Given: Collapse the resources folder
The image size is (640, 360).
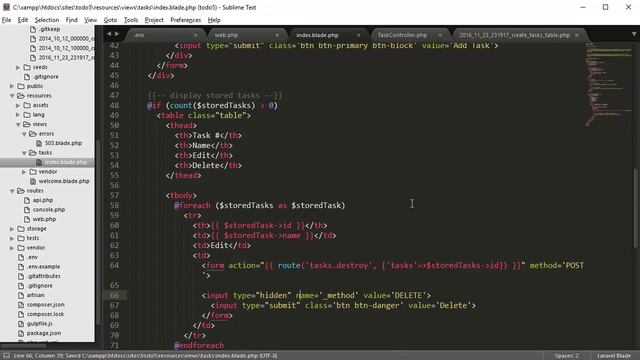Looking at the screenshot, I should pyautogui.click(x=12, y=96).
